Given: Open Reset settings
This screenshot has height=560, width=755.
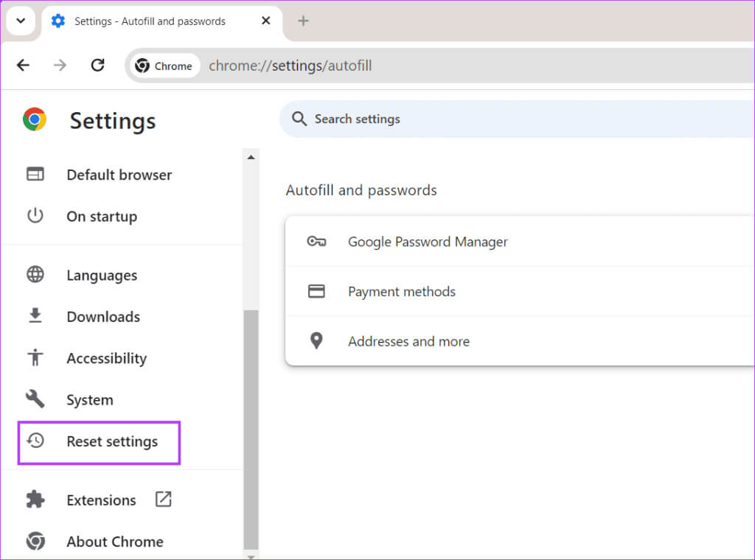Looking at the screenshot, I should click(99, 443).
